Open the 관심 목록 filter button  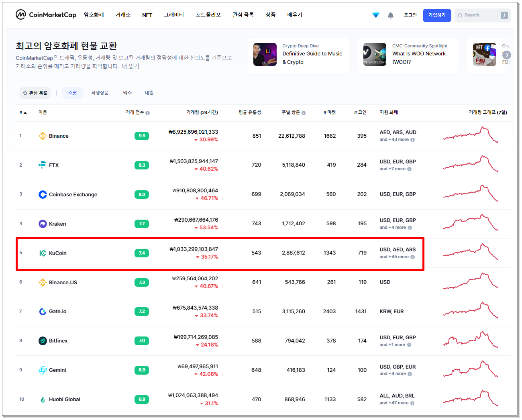point(35,93)
